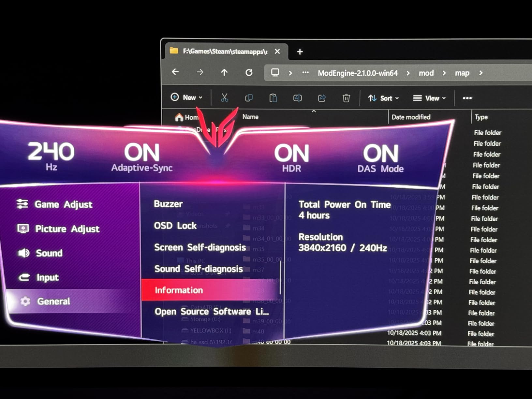Expand the Sort options dropdown

tap(383, 98)
